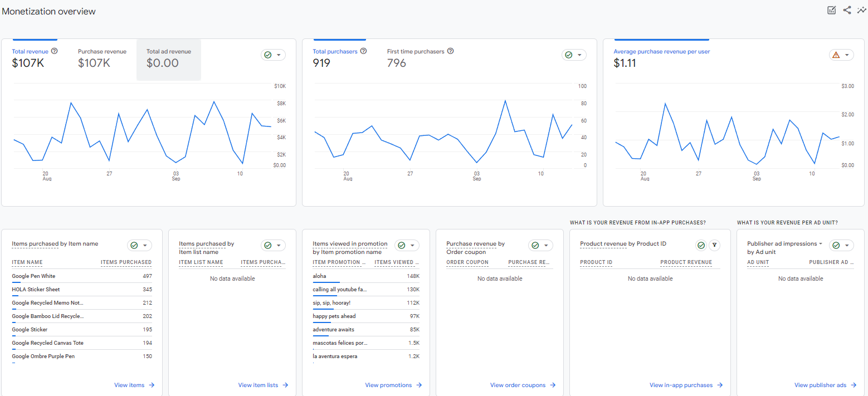
Task: Click the adventure awaits promotion row
Action: pyautogui.click(x=366, y=330)
